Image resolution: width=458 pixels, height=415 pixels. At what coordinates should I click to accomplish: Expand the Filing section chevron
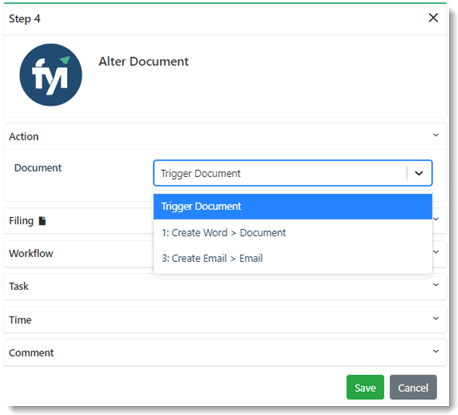[x=436, y=219]
